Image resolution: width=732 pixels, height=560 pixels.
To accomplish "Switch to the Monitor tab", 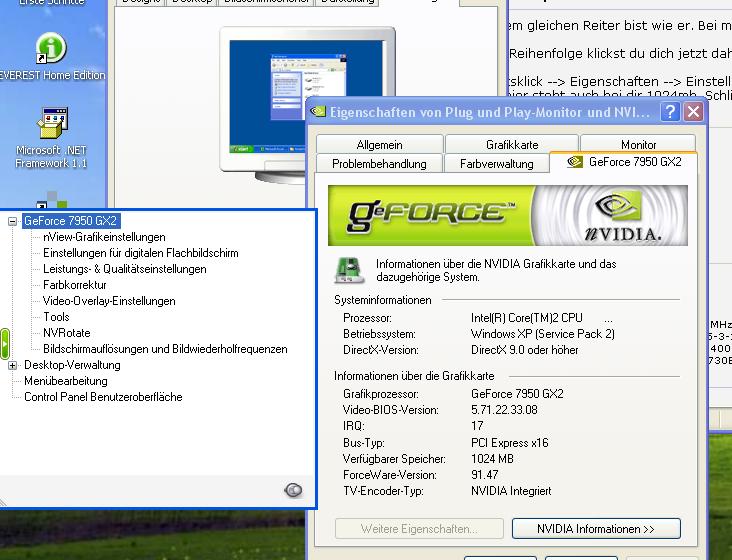I will click(x=638, y=145).
